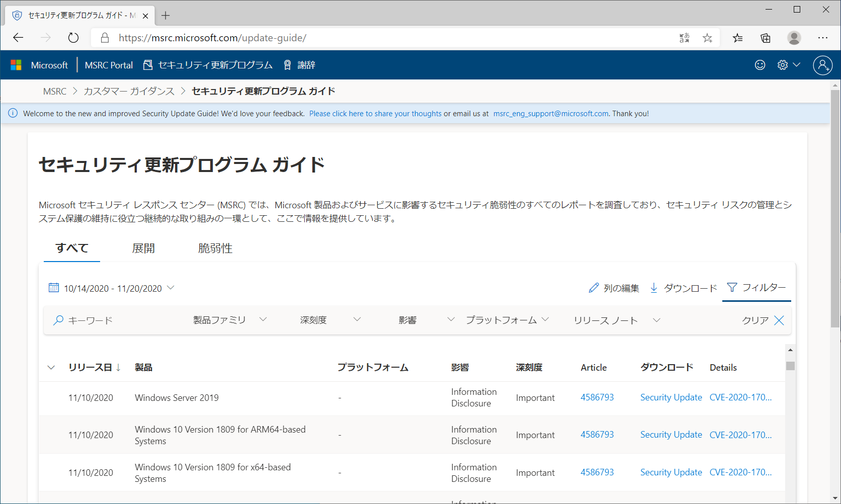Click the page vertical scrollbar thumb

click(835, 209)
